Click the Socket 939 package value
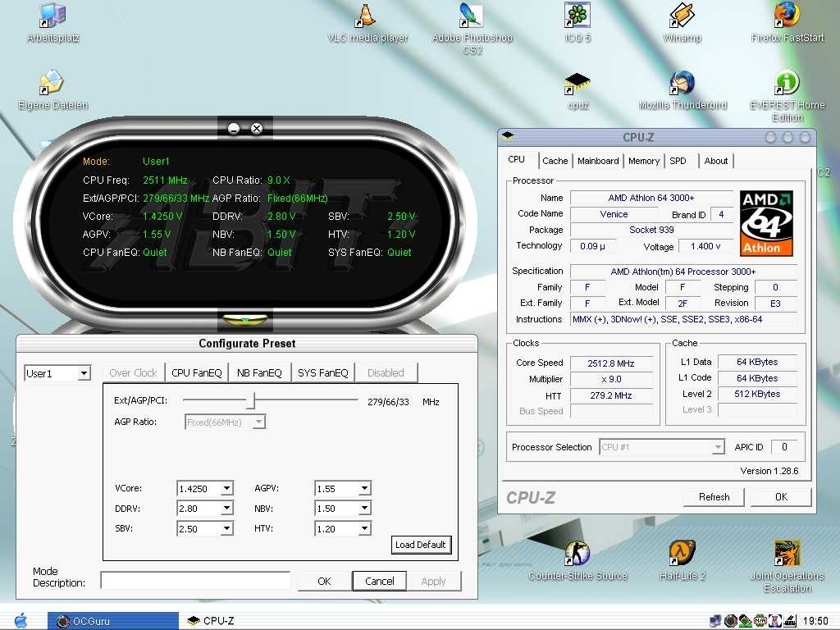 (651, 230)
